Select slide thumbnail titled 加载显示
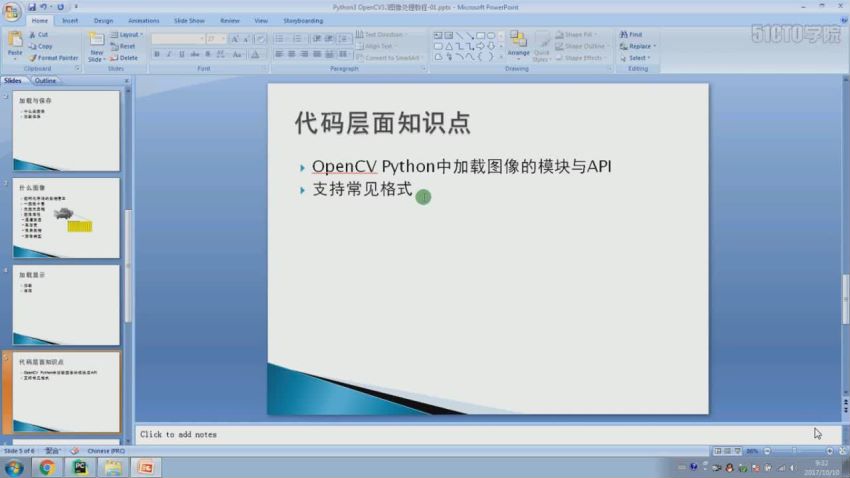Viewport: 850px width, 478px height. coord(66,305)
